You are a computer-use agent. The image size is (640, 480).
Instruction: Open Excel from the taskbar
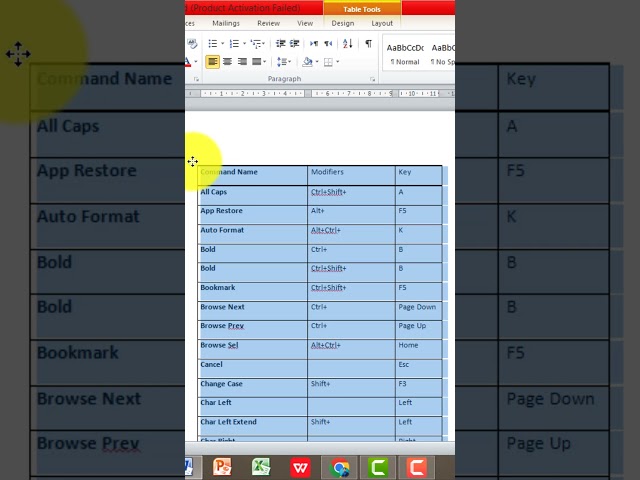coord(261,467)
